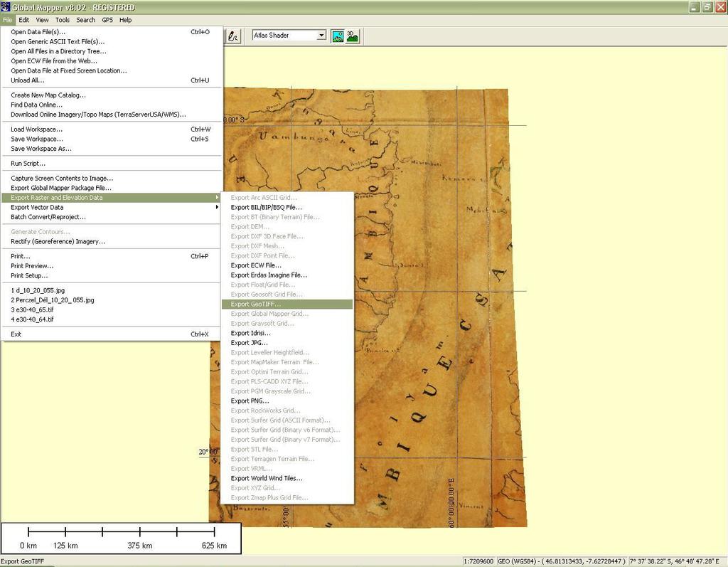728x567 pixels.
Task: Select the digitizer pen tool icon
Action: point(233,36)
